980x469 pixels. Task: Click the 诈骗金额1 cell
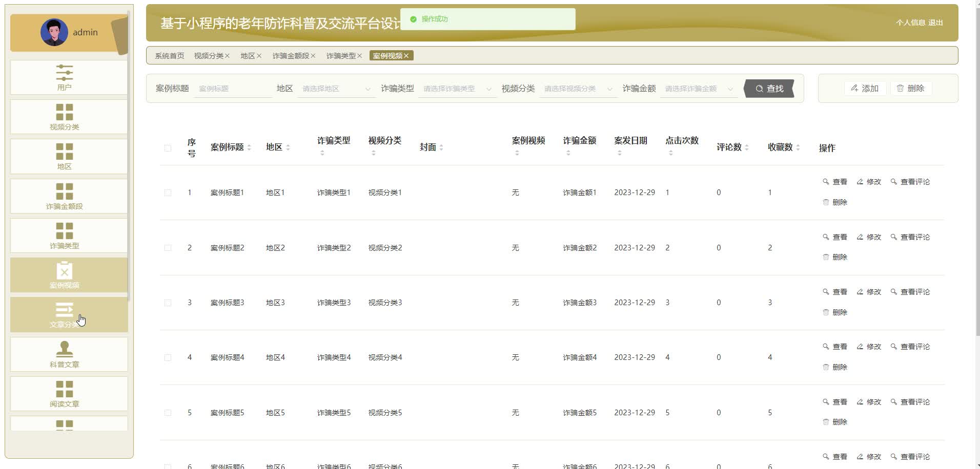click(580, 193)
